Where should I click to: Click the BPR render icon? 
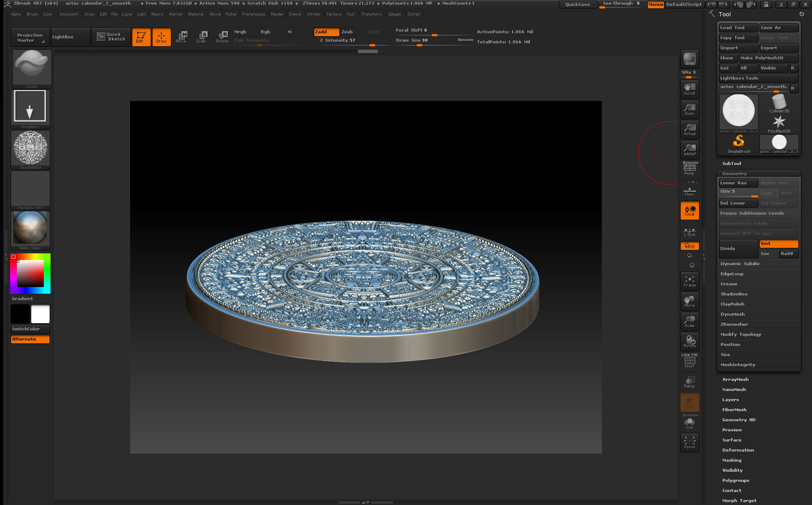coord(689,59)
